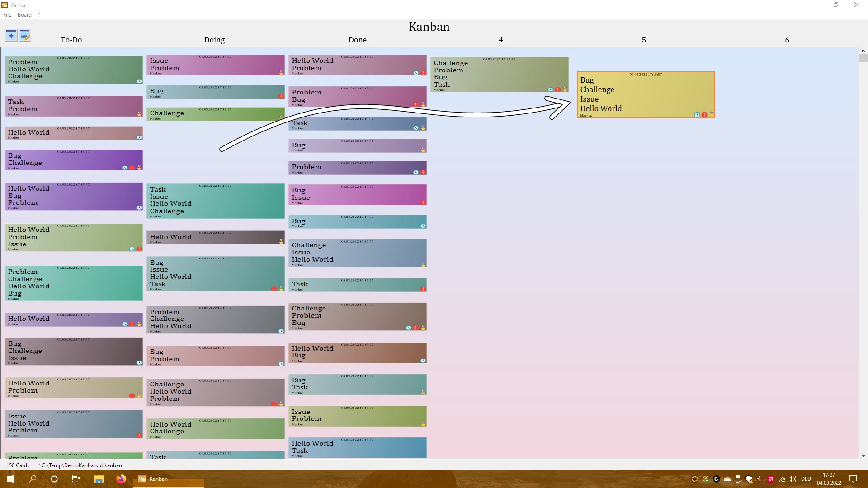The image size is (868, 488).
Task: Click medal icon on Doing Challenge Hello World Problem card
Action: coord(281,404)
